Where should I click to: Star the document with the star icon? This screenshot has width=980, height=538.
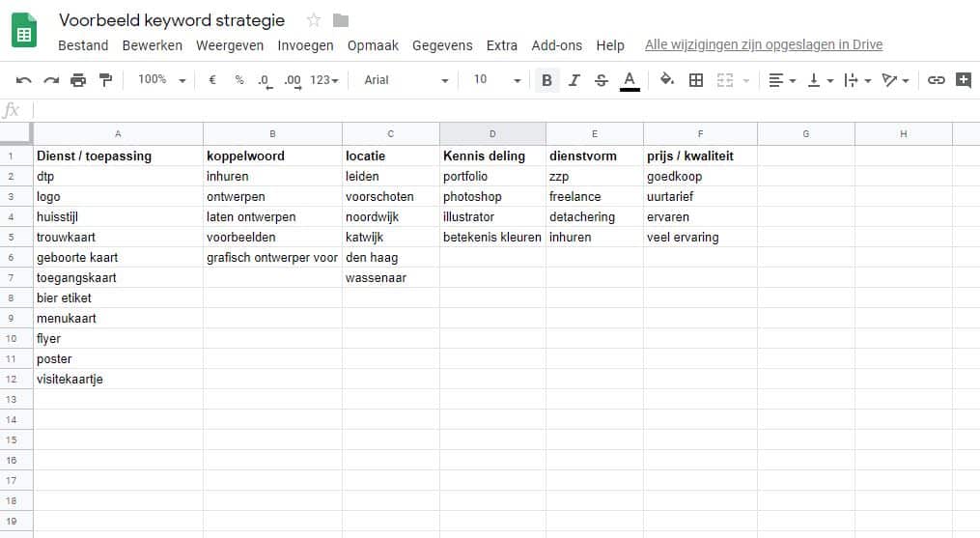click(x=314, y=20)
